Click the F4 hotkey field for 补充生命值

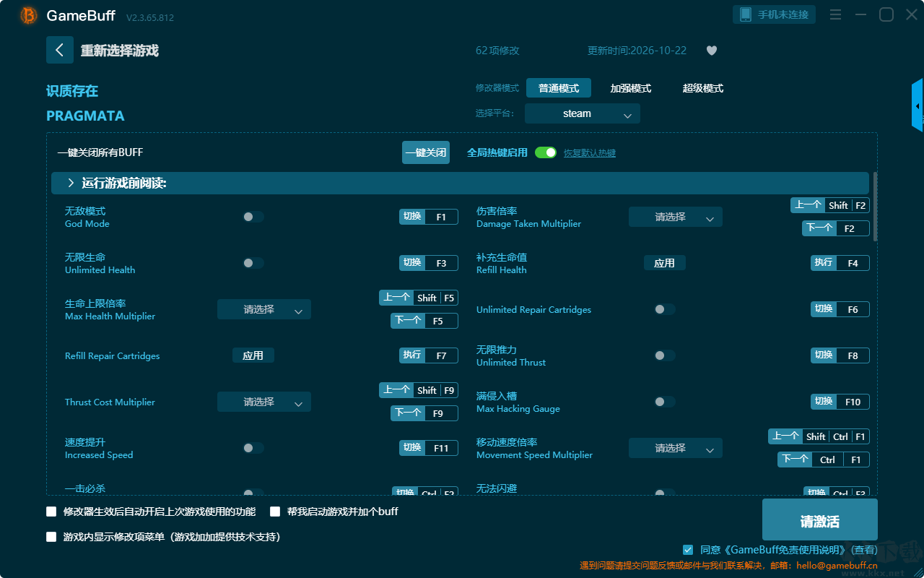pyautogui.click(x=853, y=263)
